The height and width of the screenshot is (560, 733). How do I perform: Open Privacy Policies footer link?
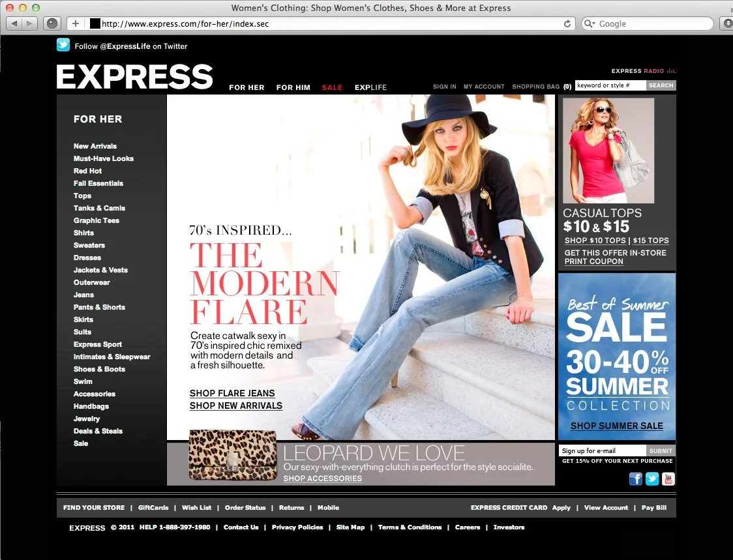point(297,527)
